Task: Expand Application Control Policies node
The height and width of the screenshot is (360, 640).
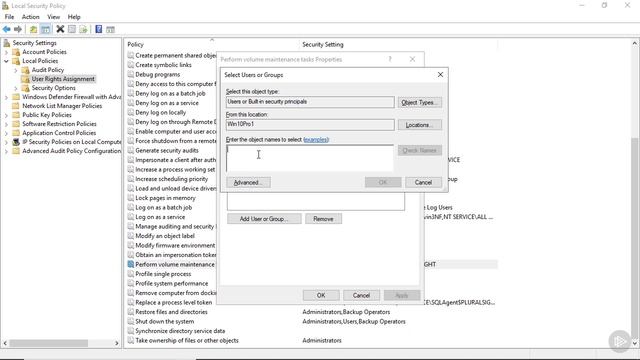Action: 7,133
